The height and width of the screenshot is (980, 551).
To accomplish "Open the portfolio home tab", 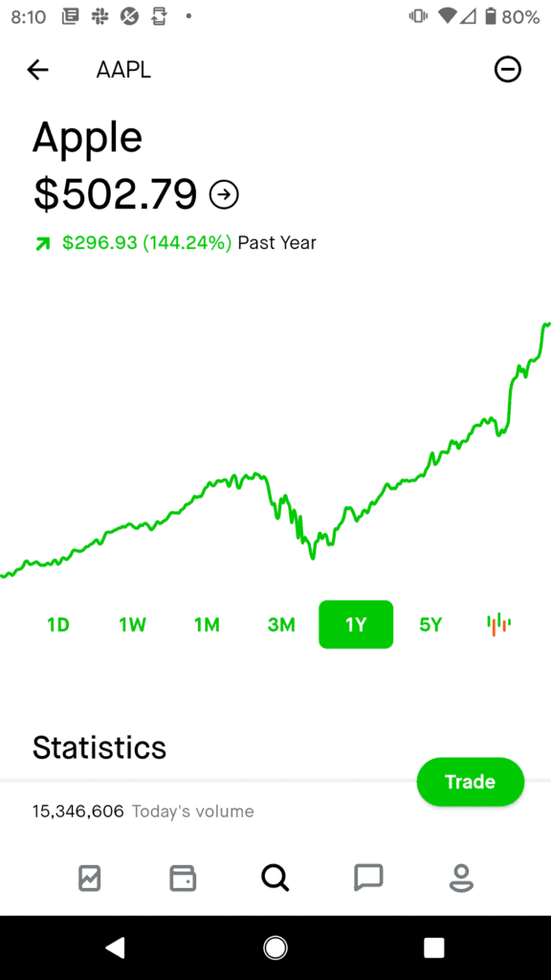I will click(89, 878).
